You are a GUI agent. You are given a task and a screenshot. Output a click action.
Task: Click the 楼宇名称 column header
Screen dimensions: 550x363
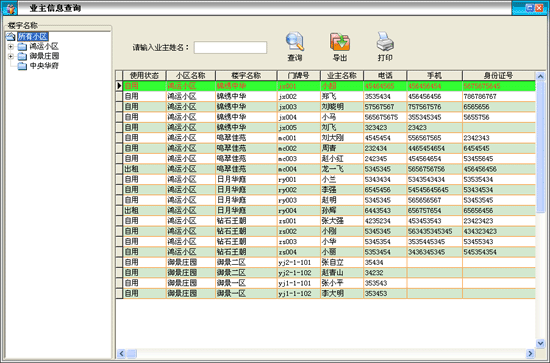pos(246,75)
